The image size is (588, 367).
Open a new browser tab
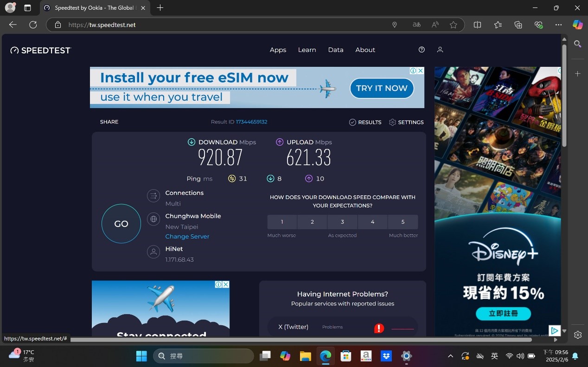click(x=160, y=8)
